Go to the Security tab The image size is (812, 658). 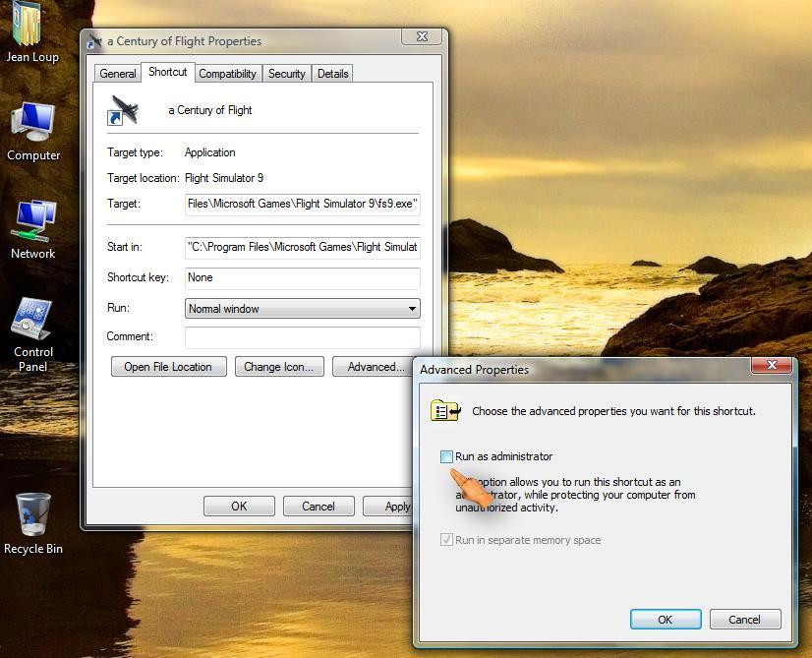[x=286, y=74]
